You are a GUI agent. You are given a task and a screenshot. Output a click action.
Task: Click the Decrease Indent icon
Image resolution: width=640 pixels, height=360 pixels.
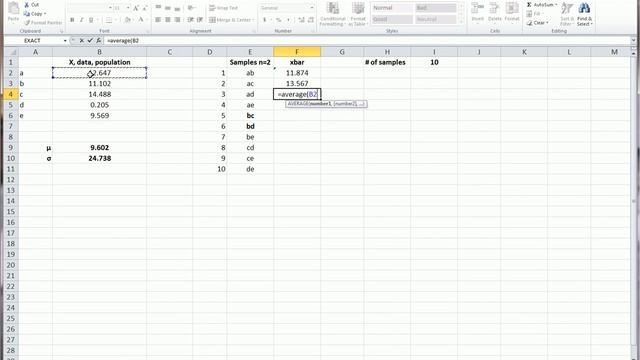190,20
